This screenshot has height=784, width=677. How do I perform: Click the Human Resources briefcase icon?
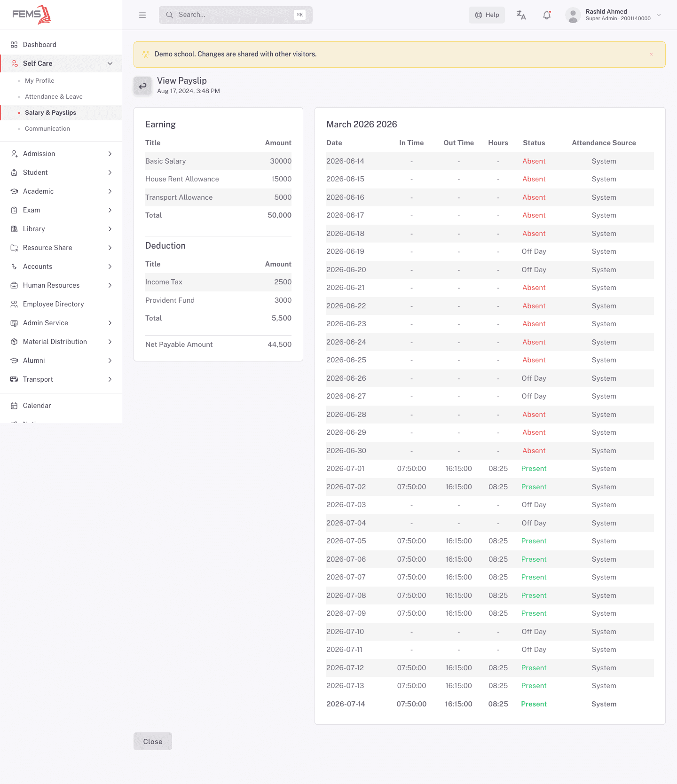click(x=14, y=285)
